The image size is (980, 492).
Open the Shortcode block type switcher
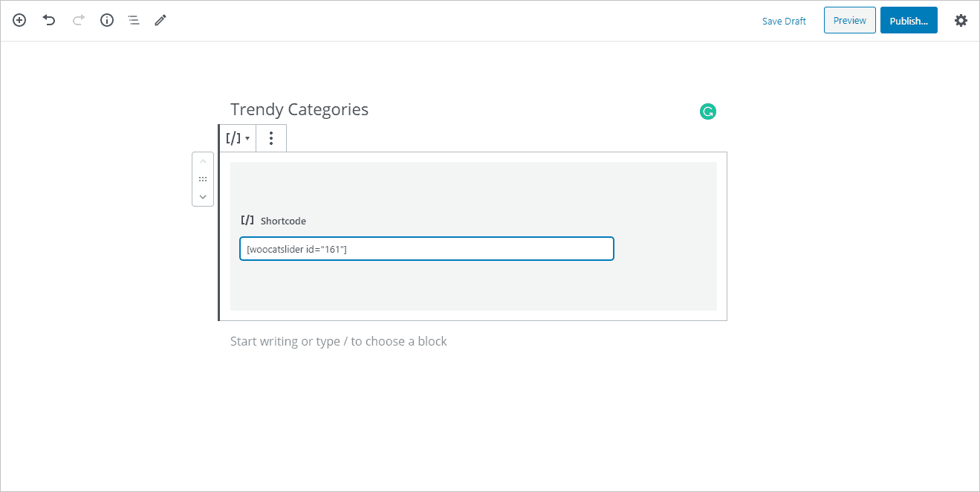(x=238, y=138)
